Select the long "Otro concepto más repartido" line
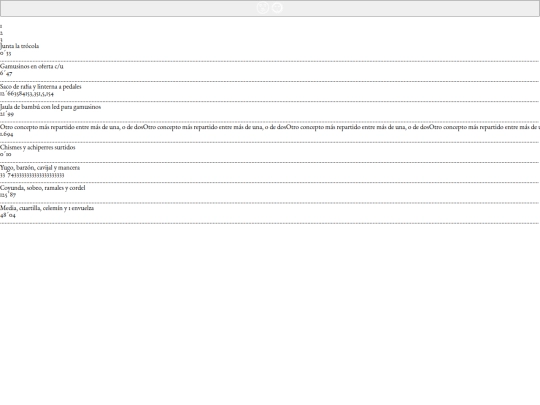540x405 pixels. [270, 127]
